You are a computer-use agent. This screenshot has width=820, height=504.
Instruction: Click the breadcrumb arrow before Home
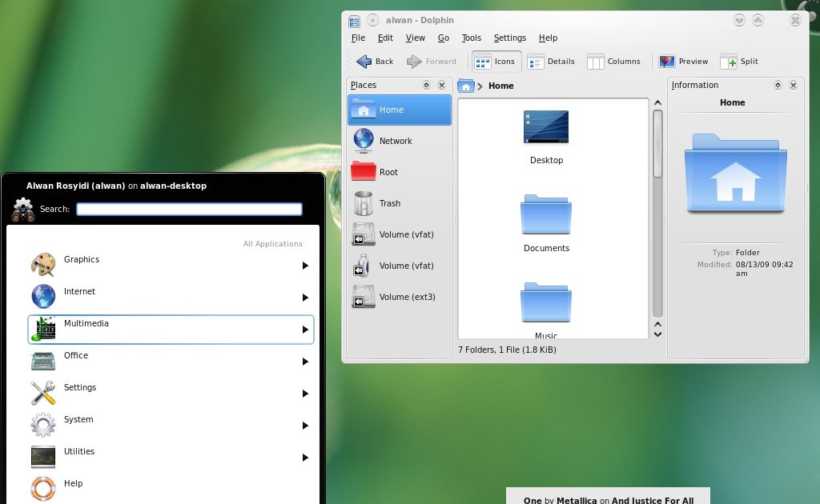click(480, 86)
